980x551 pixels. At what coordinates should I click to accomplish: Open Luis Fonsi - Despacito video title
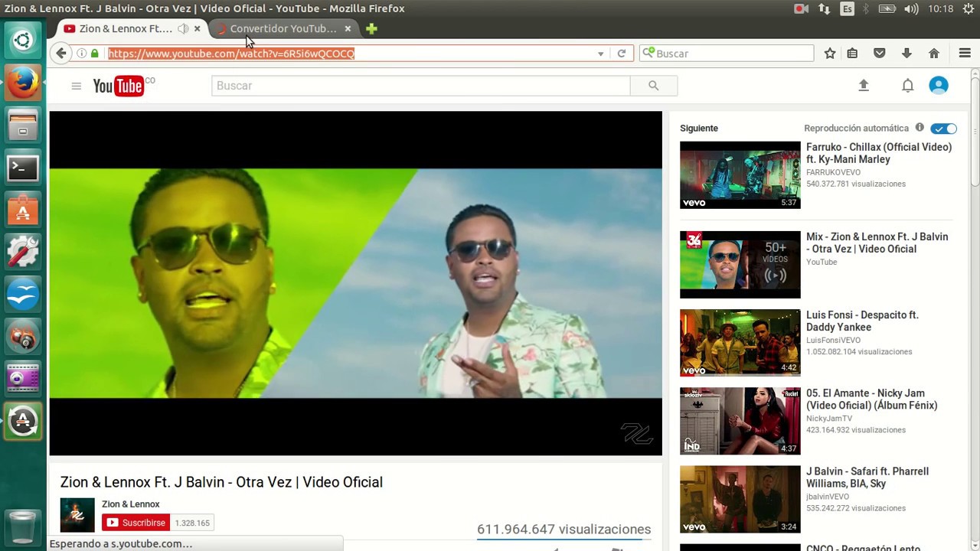(x=862, y=321)
